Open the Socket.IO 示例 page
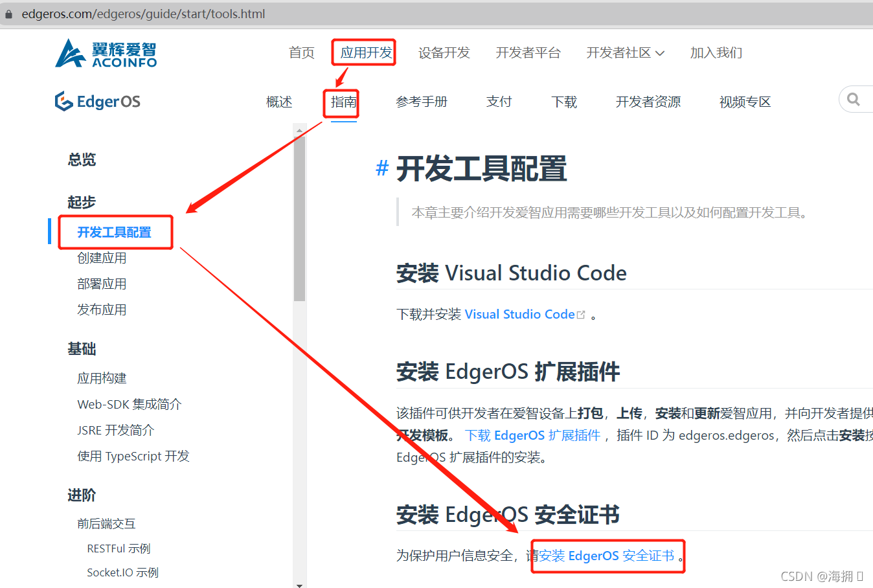The height and width of the screenshot is (588, 873). [x=123, y=572]
